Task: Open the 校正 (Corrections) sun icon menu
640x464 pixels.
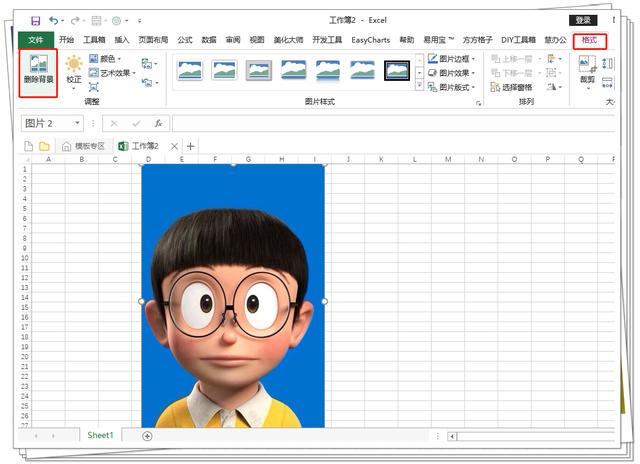Action: (74, 71)
